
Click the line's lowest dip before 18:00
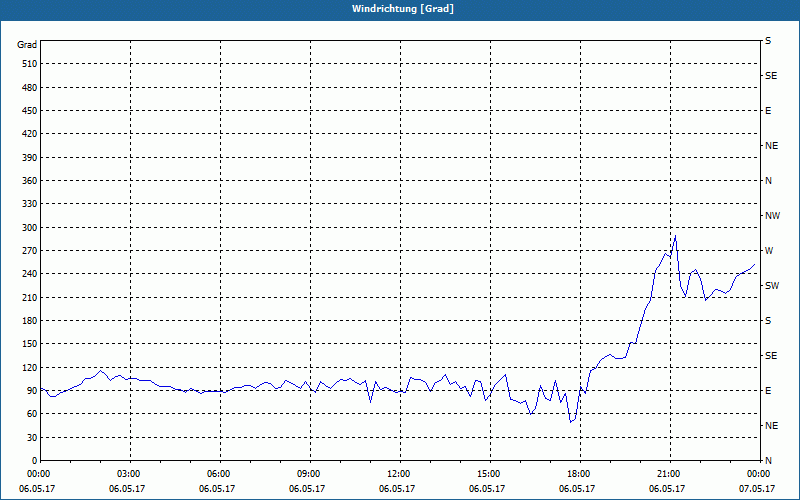tap(570, 422)
